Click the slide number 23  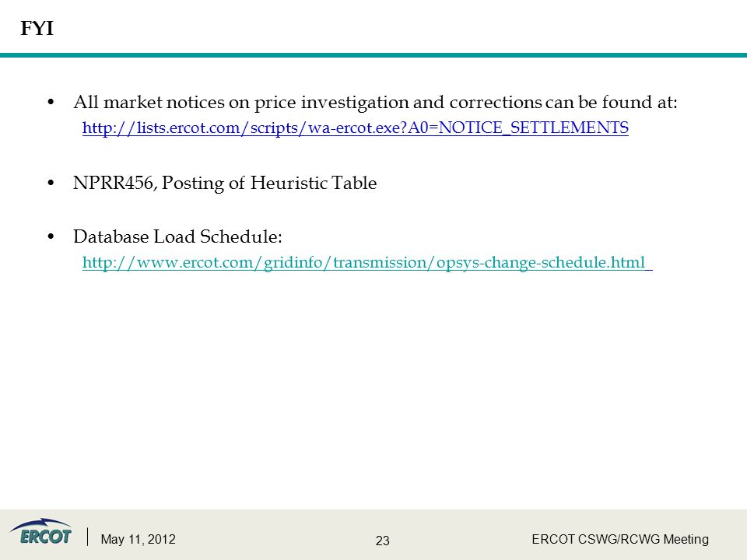pyautogui.click(x=383, y=541)
